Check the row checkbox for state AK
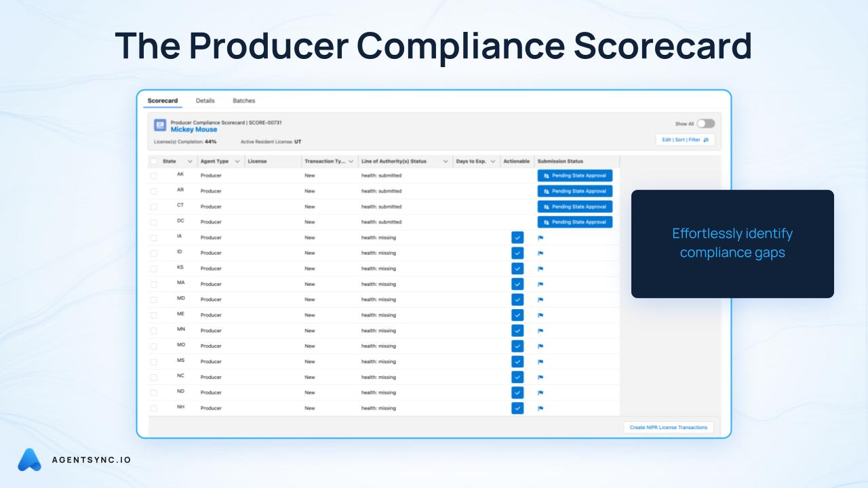Screen dimensions: 868x488 pos(153,175)
